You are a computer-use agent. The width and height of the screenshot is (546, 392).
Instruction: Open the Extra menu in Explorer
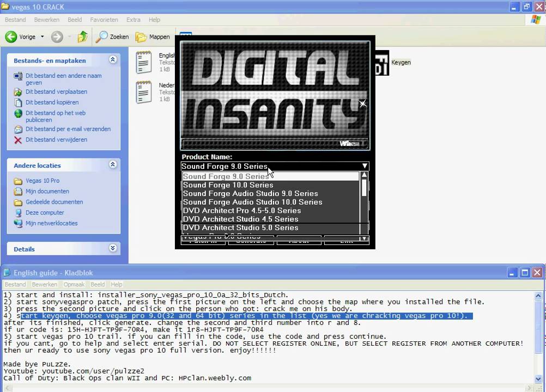(x=134, y=20)
